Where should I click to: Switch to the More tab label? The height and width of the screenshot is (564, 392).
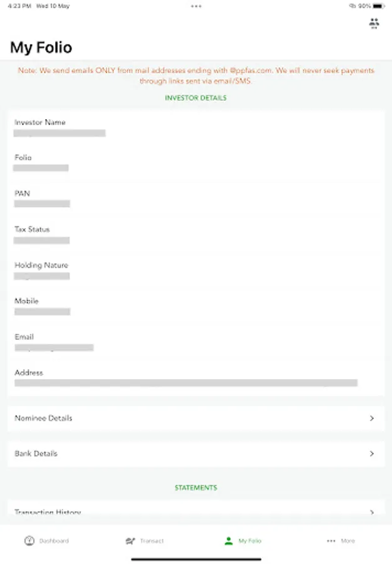(x=348, y=541)
